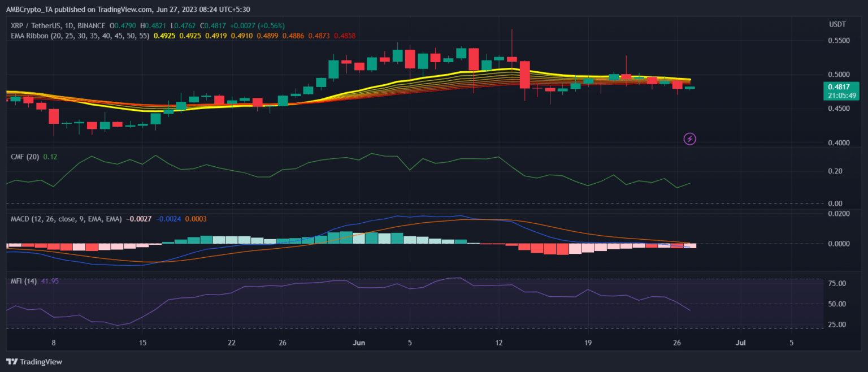The height and width of the screenshot is (372, 868).
Task: Click the red EMA value 0.4858
Action: pyautogui.click(x=344, y=36)
